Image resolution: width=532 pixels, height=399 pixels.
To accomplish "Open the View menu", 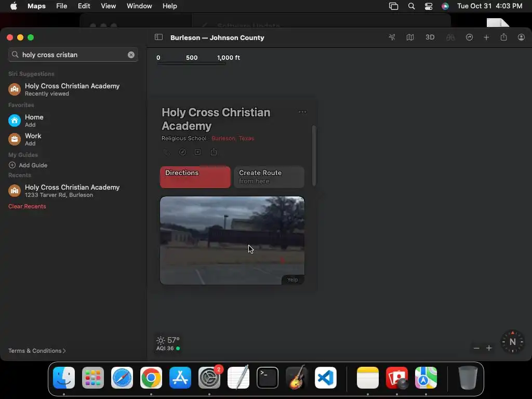I will (x=108, y=6).
